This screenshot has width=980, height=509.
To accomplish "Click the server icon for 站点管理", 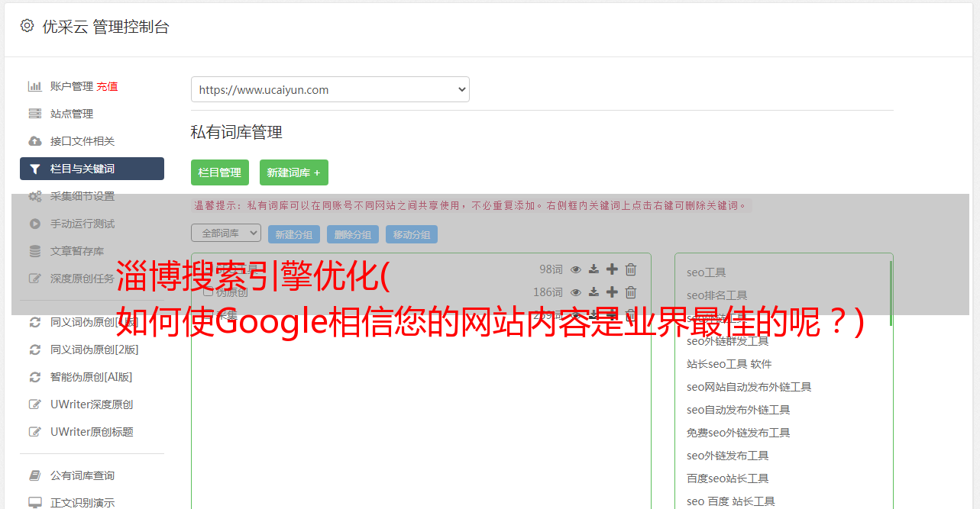I will [35, 114].
